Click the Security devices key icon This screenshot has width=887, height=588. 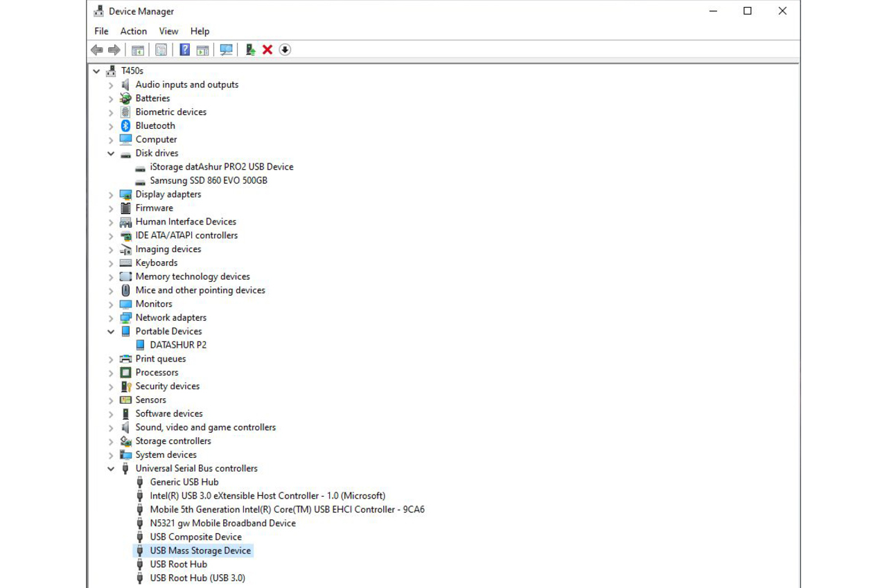pyautogui.click(x=125, y=386)
